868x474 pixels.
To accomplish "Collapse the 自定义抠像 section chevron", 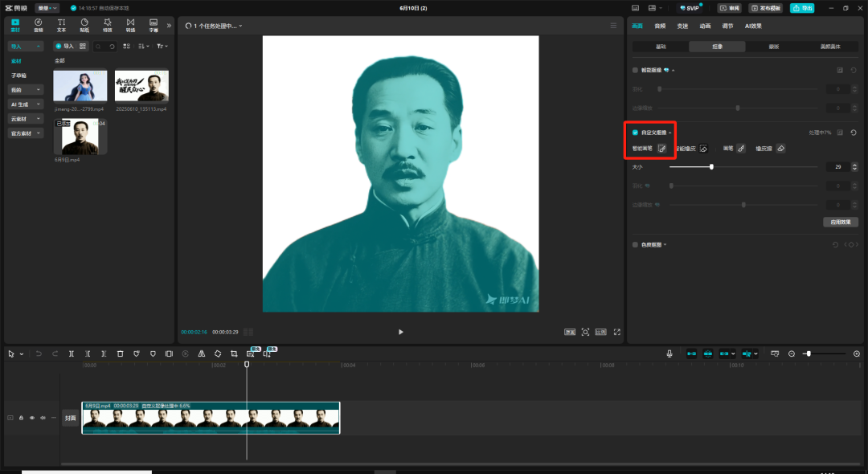I will point(672,132).
